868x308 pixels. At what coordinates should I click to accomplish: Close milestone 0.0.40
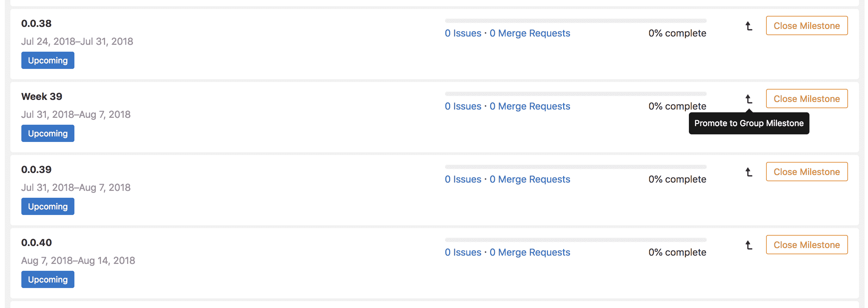807,245
